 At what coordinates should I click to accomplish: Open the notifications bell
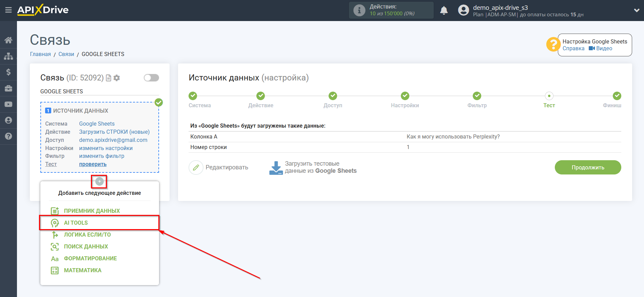[x=444, y=11]
